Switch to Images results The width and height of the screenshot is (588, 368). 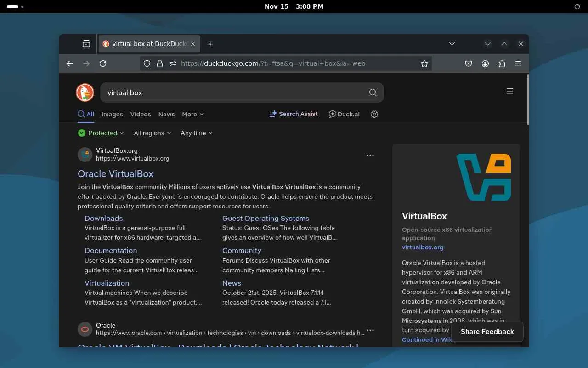(x=112, y=114)
